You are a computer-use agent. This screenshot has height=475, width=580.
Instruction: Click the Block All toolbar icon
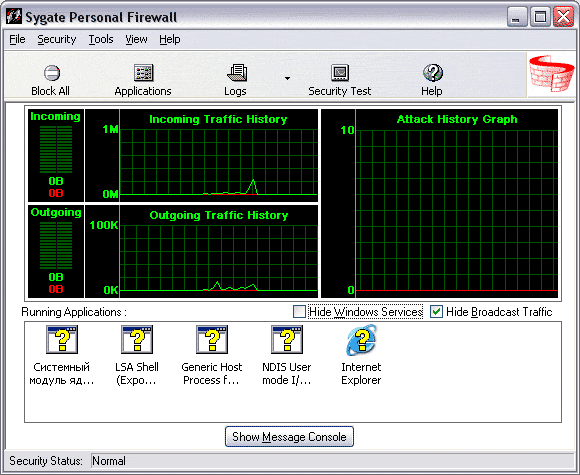[x=51, y=73]
